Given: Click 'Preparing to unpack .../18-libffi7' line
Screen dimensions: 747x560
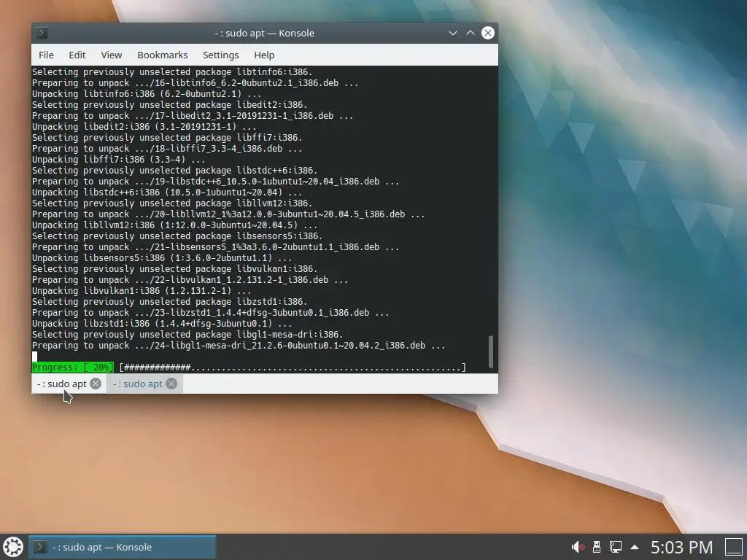Looking at the screenshot, I should coord(167,149).
